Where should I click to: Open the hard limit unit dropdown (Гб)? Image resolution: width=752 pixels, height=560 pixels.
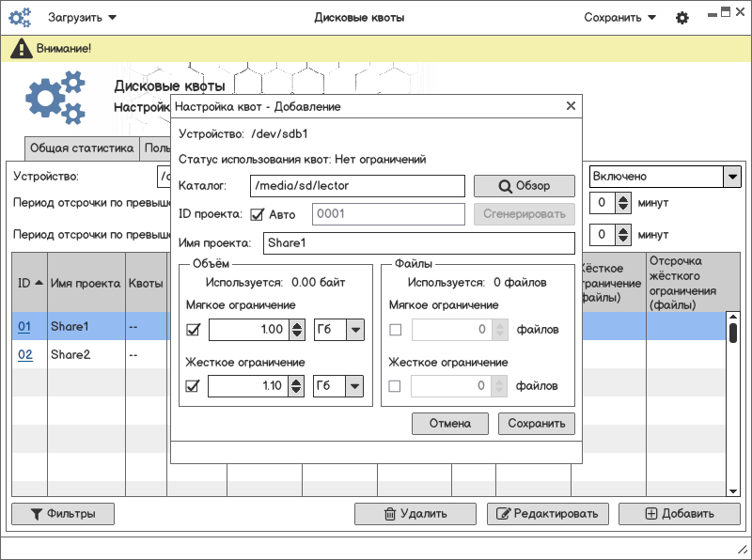pyautogui.click(x=338, y=386)
